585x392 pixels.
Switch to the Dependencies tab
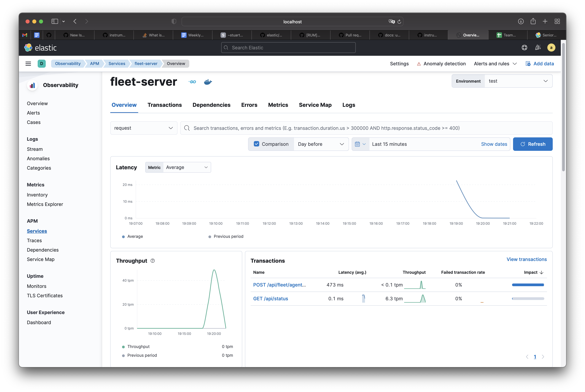coord(211,105)
